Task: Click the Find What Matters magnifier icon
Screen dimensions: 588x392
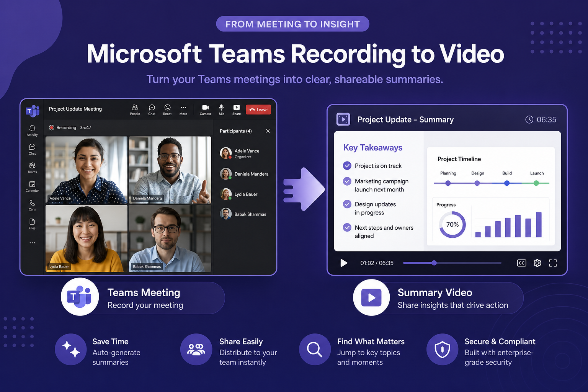Action: [315, 350]
